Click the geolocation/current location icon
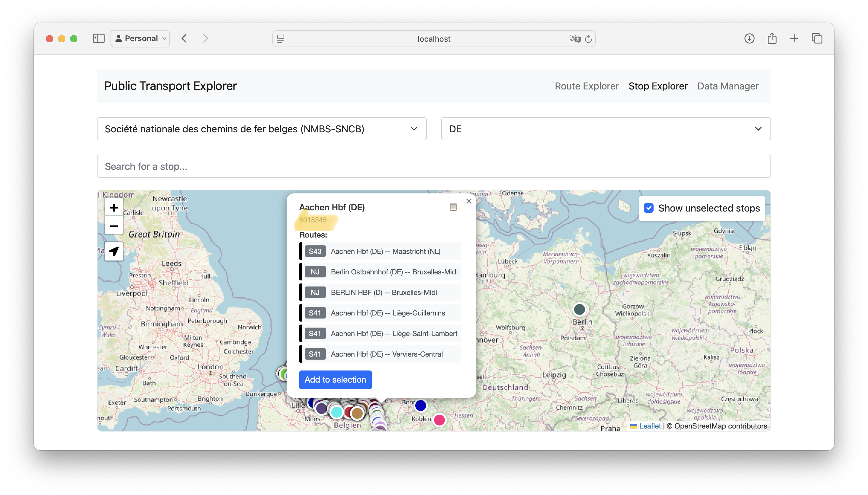The height and width of the screenshot is (495, 868). click(113, 251)
